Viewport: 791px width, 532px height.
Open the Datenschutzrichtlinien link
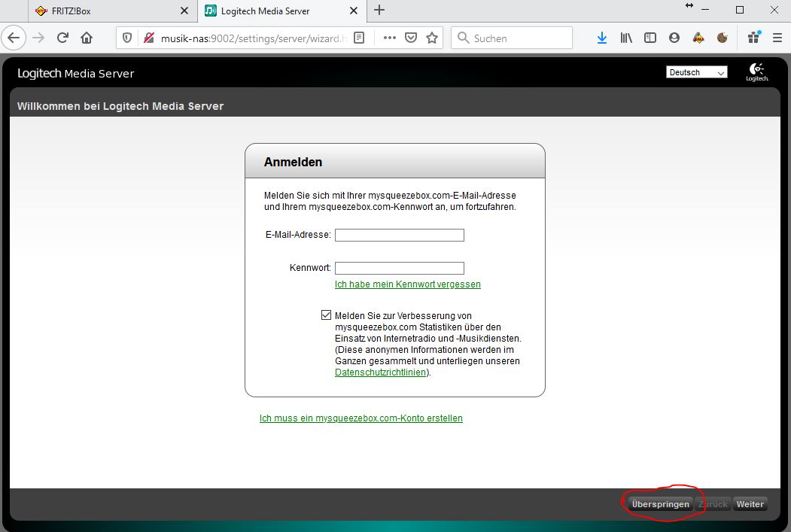click(380, 372)
